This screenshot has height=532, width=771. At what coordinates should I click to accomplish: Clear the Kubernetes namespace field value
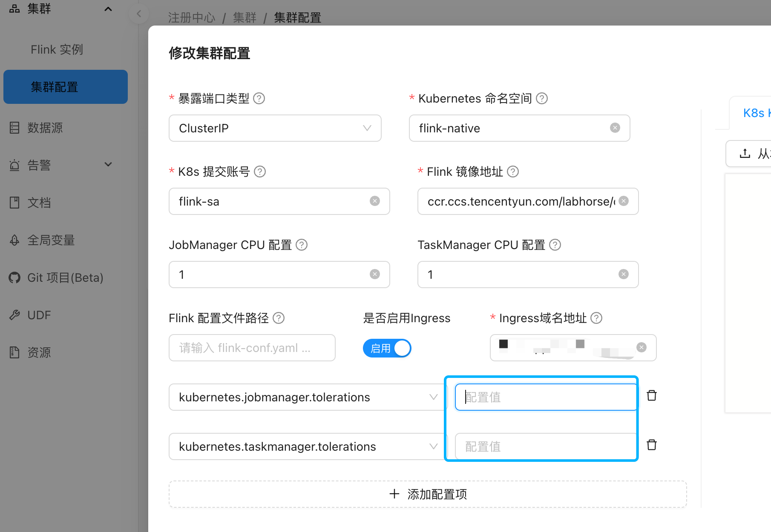click(x=615, y=128)
